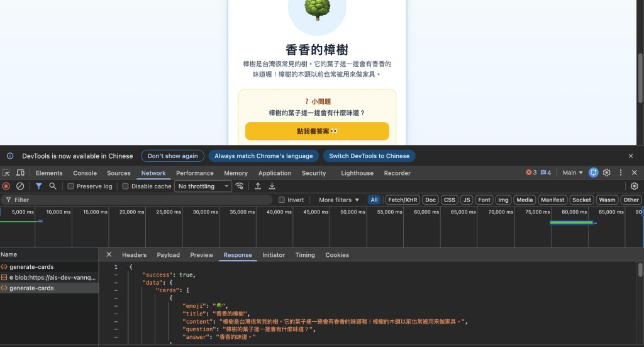Click the Don't show again button

click(x=172, y=156)
